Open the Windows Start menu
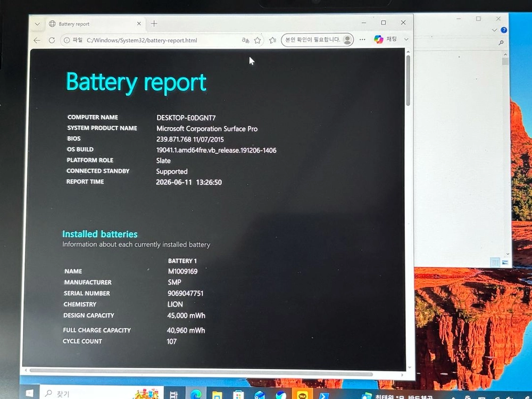 click(29, 393)
